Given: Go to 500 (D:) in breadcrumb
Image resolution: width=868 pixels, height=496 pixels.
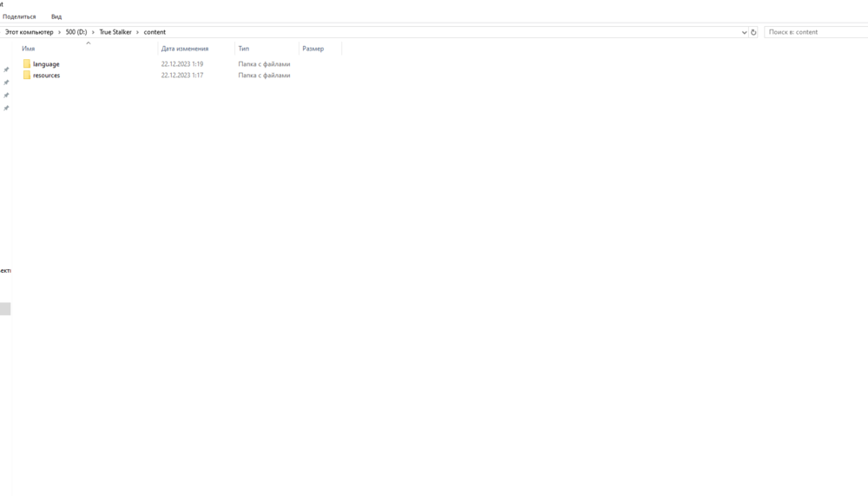Looking at the screenshot, I should pyautogui.click(x=76, y=32).
